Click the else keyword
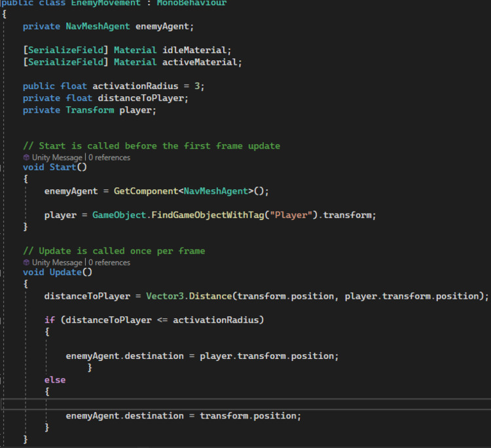The height and width of the screenshot is (448, 491). (55, 380)
